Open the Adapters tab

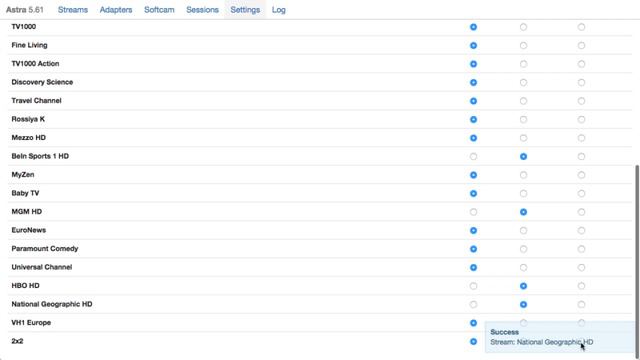pyautogui.click(x=116, y=10)
